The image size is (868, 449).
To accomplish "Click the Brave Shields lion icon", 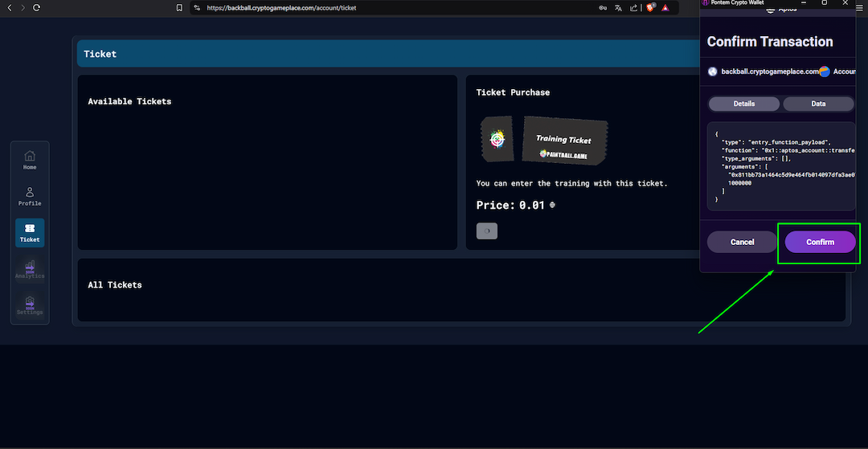I will pyautogui.click(x=651, y=7).
